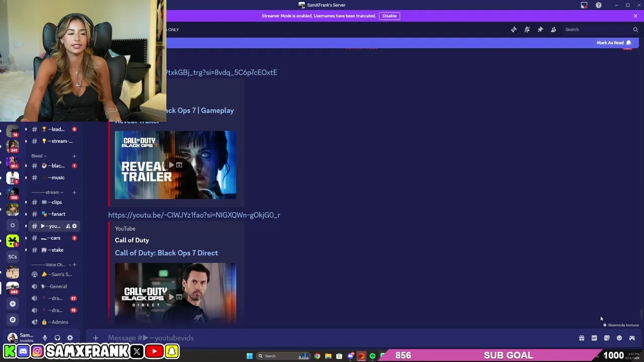Open the Apps game controller icon
Screen dimensions: 644x362
tap(632, 338)
